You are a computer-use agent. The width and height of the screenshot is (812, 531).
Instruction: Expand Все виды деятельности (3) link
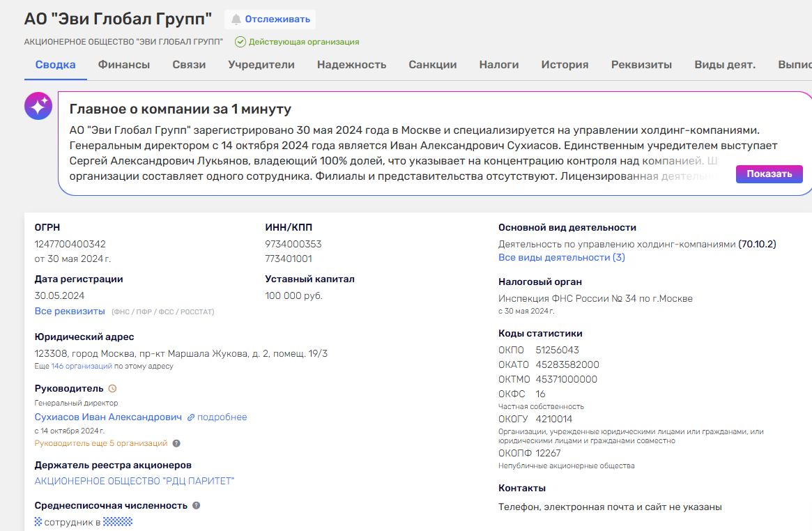pyautogui.click(x=561, y=257)
